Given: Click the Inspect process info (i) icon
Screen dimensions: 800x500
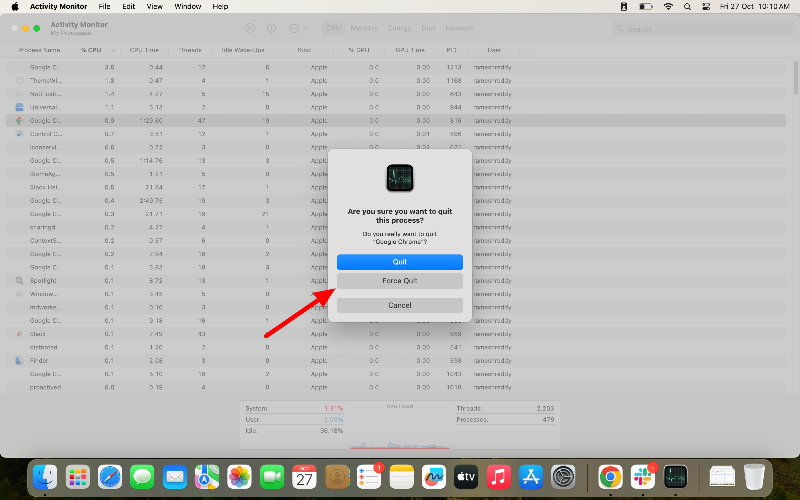Looking at the screenshot, I should [x=271, y=29].
